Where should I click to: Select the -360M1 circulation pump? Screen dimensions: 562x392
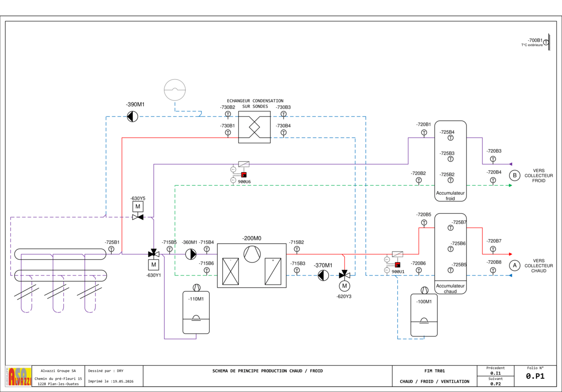click(191, 254)
